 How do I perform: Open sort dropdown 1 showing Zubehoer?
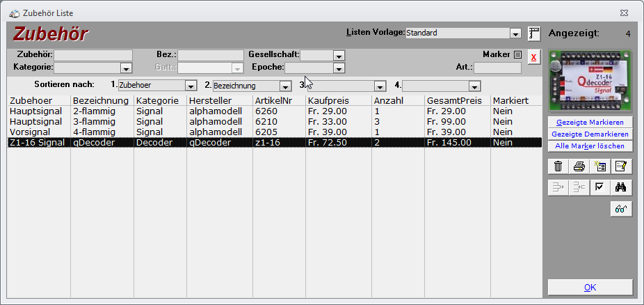pos(191,86)
